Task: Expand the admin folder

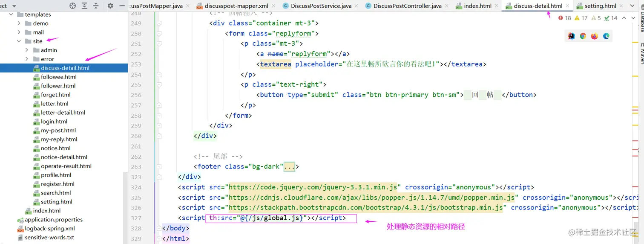Action: tap(27, 50)
